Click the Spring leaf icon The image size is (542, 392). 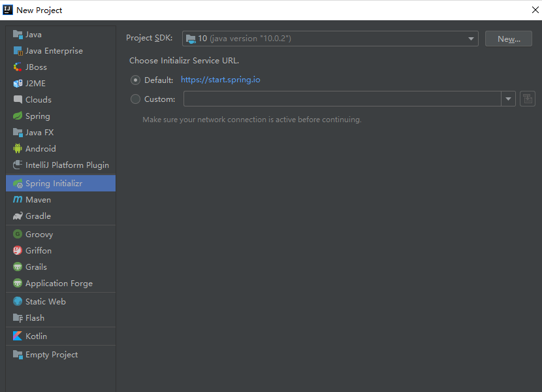pyautogui.click(x=18, y=116)
